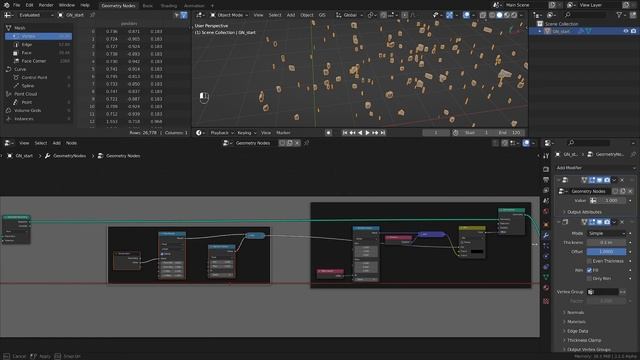Switch to the Geometry Nodes workspace tab
Screen dimensions: 640x360
click(118, 6)
